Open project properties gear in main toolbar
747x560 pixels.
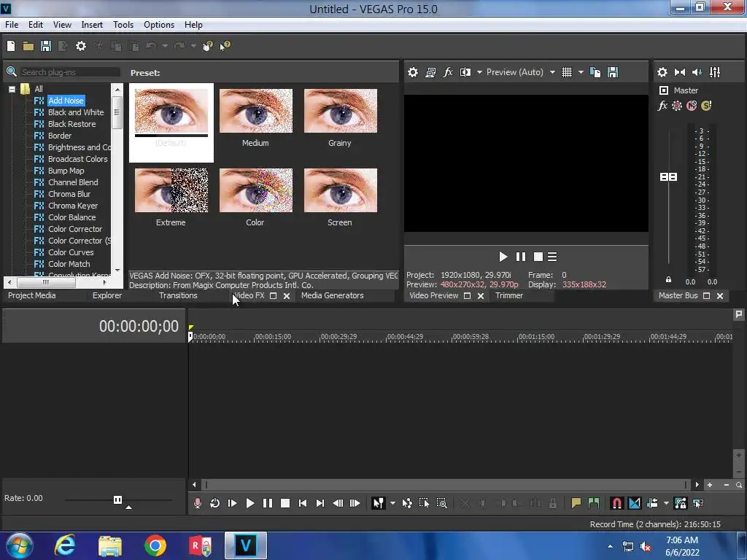pos(81,46)
